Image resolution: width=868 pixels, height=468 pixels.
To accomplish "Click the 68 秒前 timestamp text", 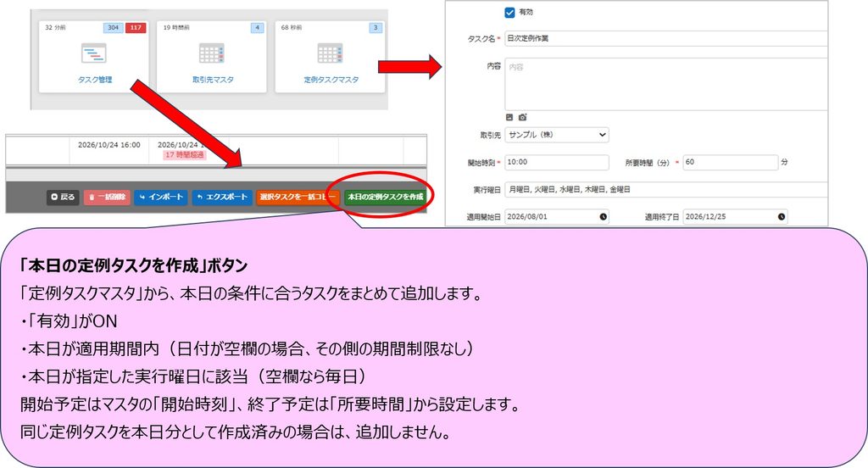I will [x=292, y=28].
